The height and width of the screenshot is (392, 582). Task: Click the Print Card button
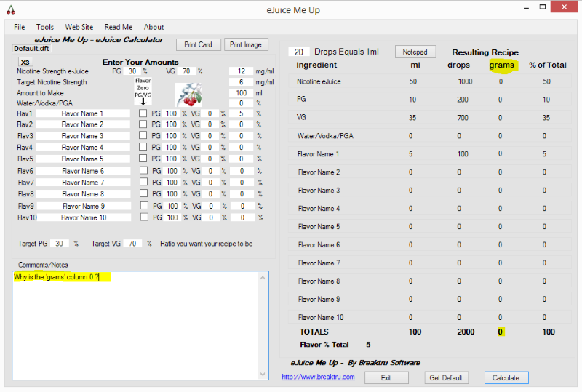click(x=198, y=44)
